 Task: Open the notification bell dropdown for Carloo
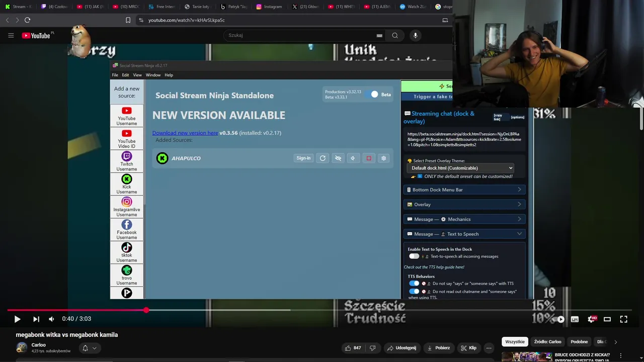tap(89, 348)
